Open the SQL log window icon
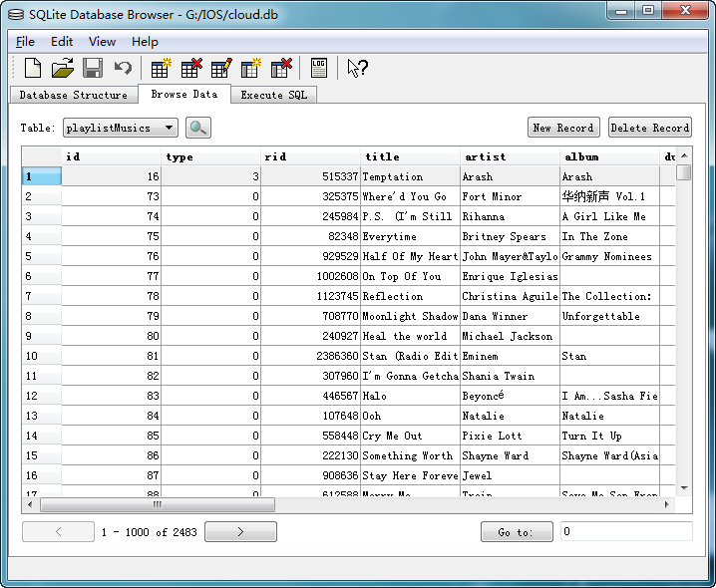The height and width of the screenshot is (588, 716). pos(318,68)
